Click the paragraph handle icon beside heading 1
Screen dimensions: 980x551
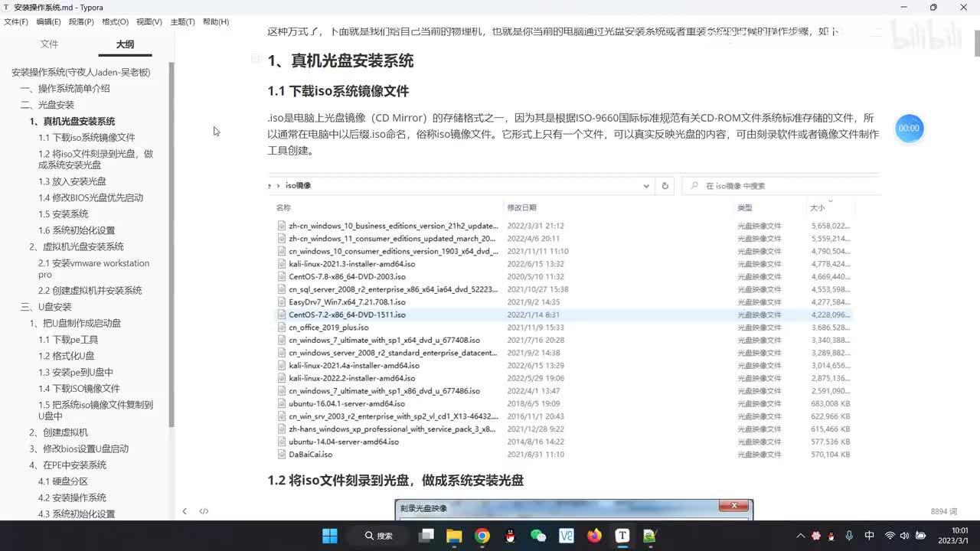[x=256, y=59]
